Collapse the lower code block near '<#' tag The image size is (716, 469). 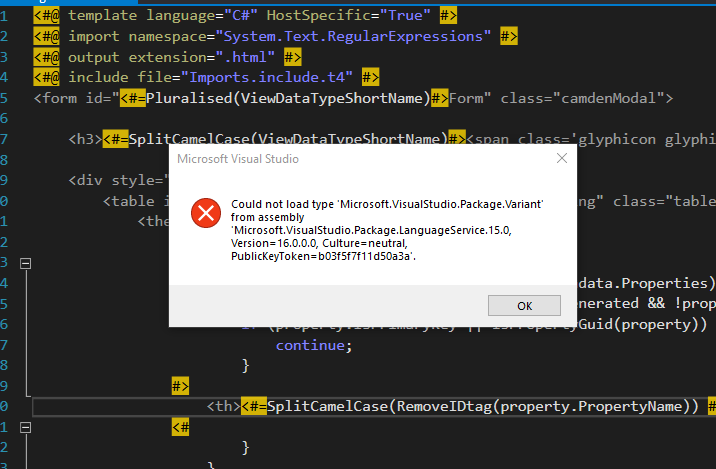pyautogui.click(x=25, y=427)
